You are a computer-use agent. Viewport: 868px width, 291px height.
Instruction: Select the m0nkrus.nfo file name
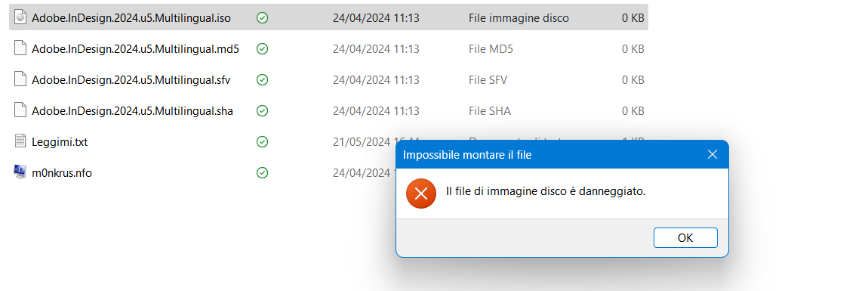pos(62,173)
